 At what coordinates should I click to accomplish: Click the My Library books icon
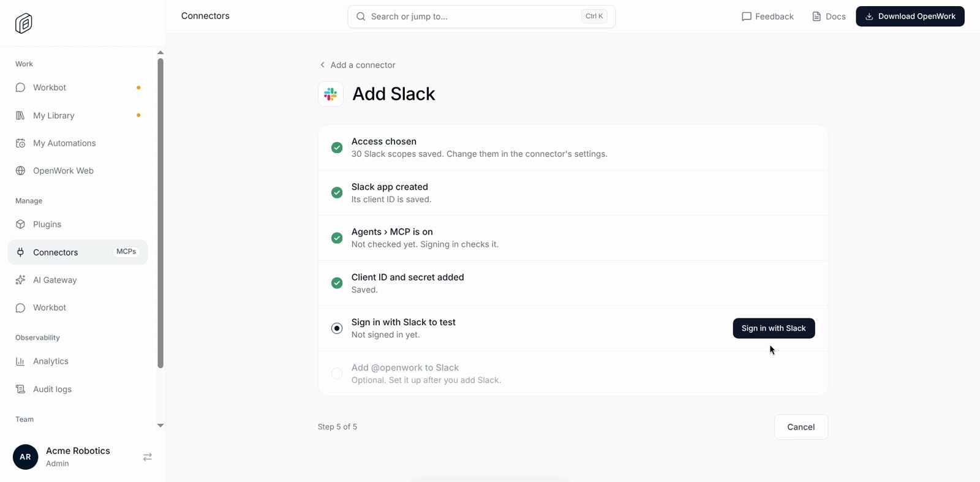(20, 115)
